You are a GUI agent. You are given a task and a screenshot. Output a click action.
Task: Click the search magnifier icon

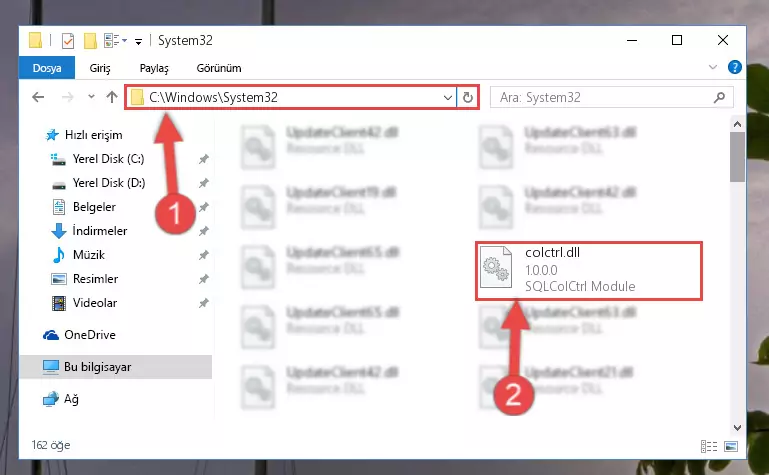[x=719, y=98]
